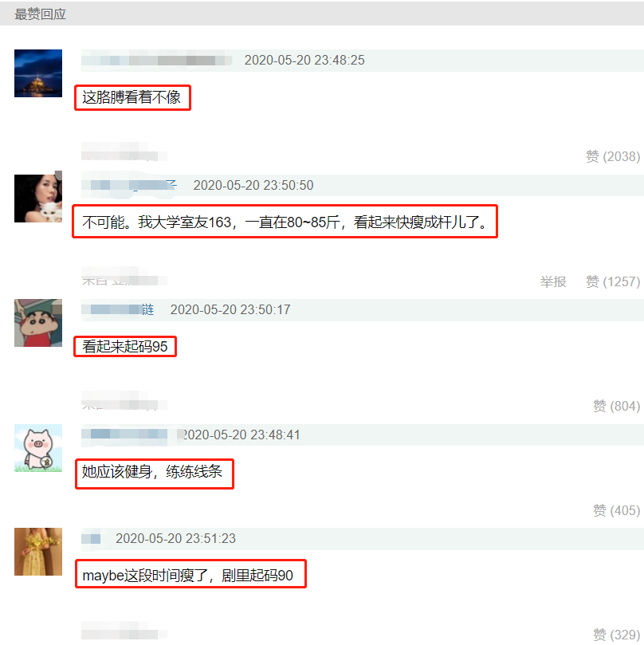644x645 pixels.
Task: Click the comment 这胳膊看着不像
Action: [x=132, y=97]
